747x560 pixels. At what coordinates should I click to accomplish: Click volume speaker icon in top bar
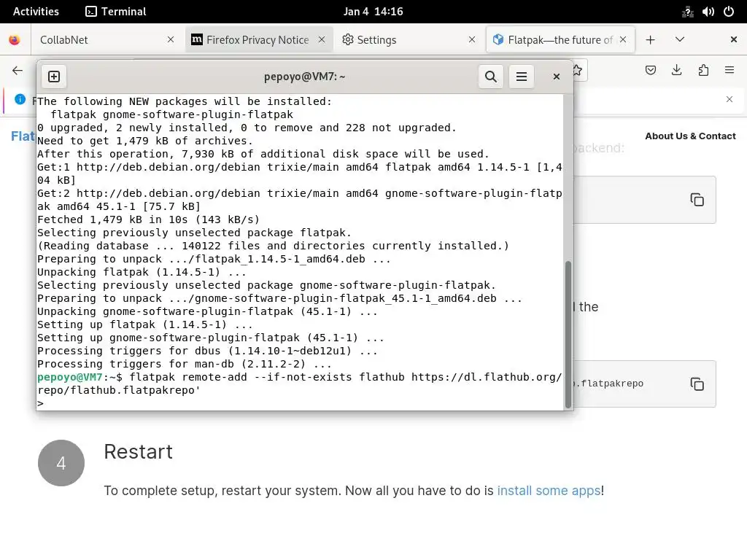(708, 12)
